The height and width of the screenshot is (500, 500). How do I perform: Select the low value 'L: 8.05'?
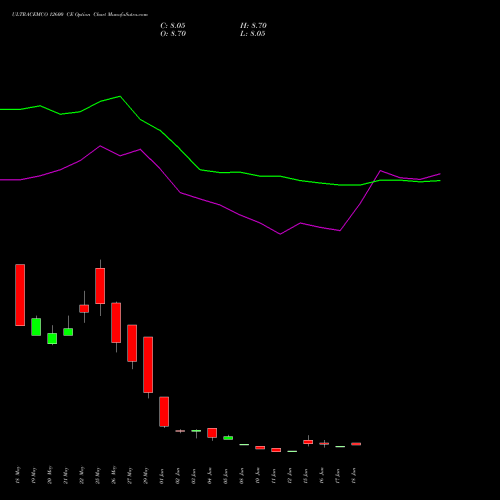click(253, 34)
